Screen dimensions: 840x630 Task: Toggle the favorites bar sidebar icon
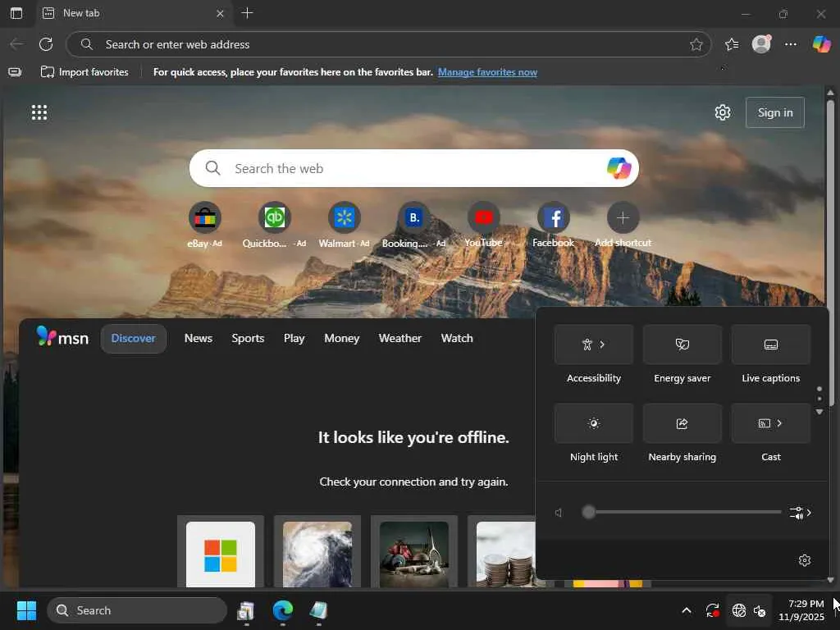point(15,72)
